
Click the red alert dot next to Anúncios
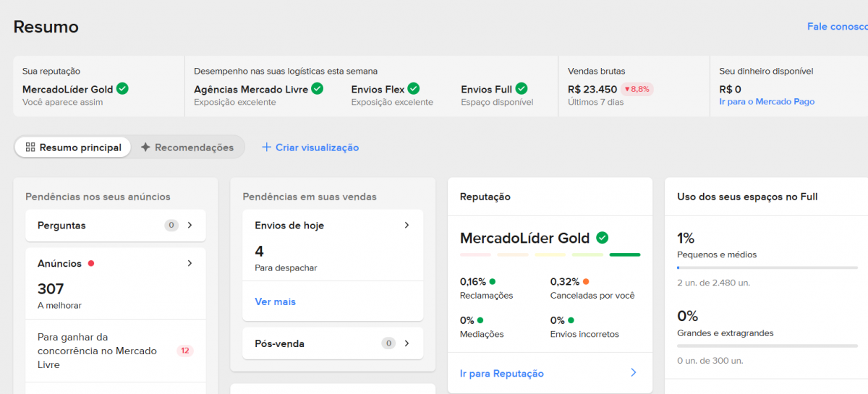pyautogui.click(x=91, y=263)
